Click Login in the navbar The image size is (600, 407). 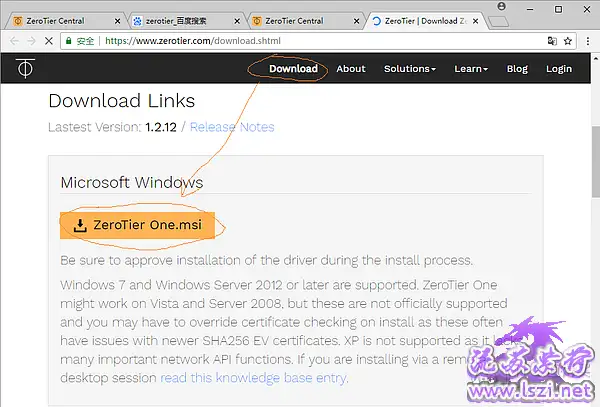[559, 69]
